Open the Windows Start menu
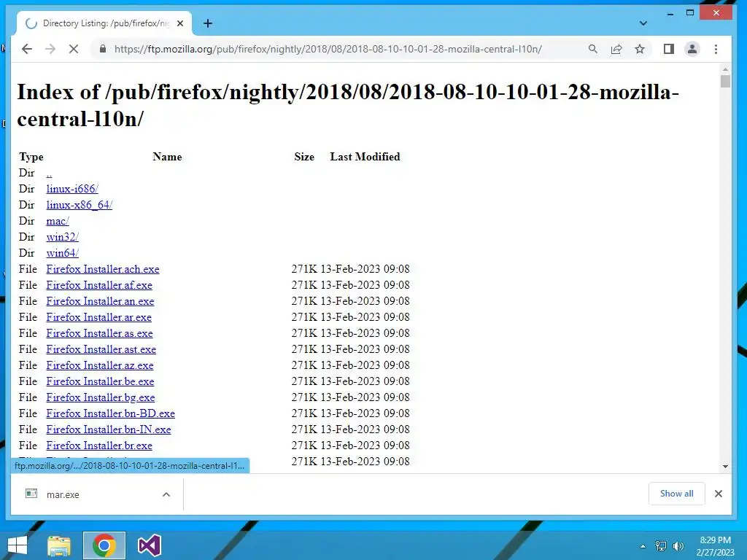747x560 pixels. click(x=18, y=545)
